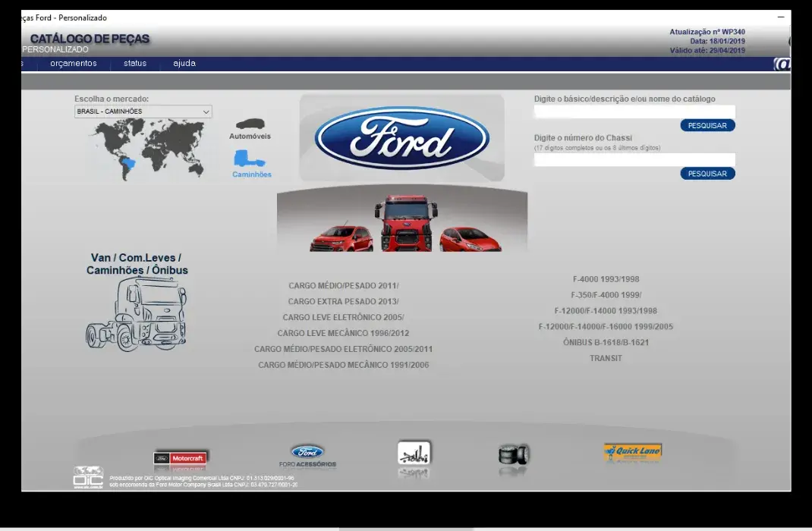Click PESQUISAR under catalog description field
Image resolution: width=812 pixels, height=531 pixels.
pyautogui.click(x=707, y=125)
